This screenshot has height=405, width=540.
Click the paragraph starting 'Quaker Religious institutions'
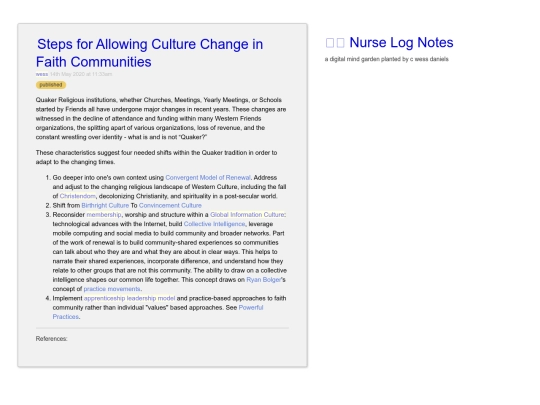point(161,118)
